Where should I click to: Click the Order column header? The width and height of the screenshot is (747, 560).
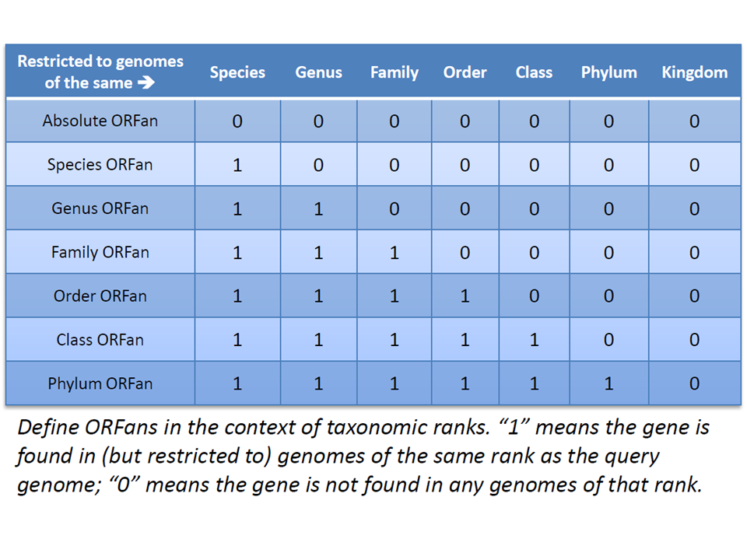[465, 72]
